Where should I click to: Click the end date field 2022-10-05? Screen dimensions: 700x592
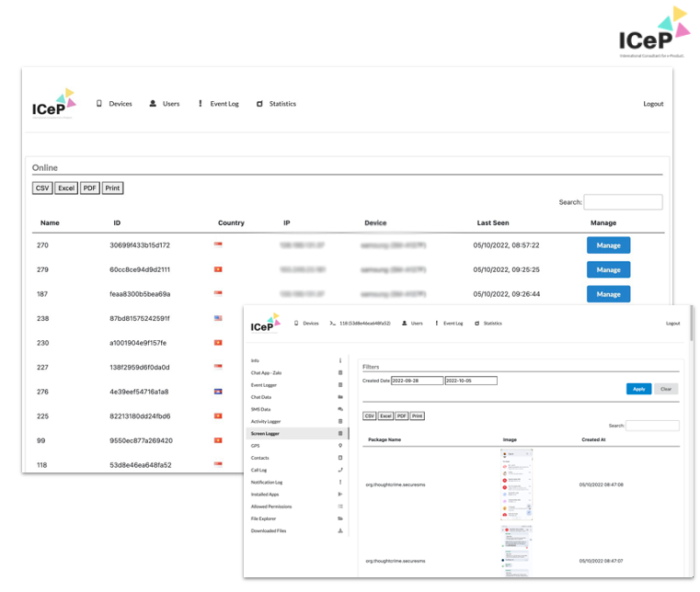pyautogui.click(x=470, y=381)
